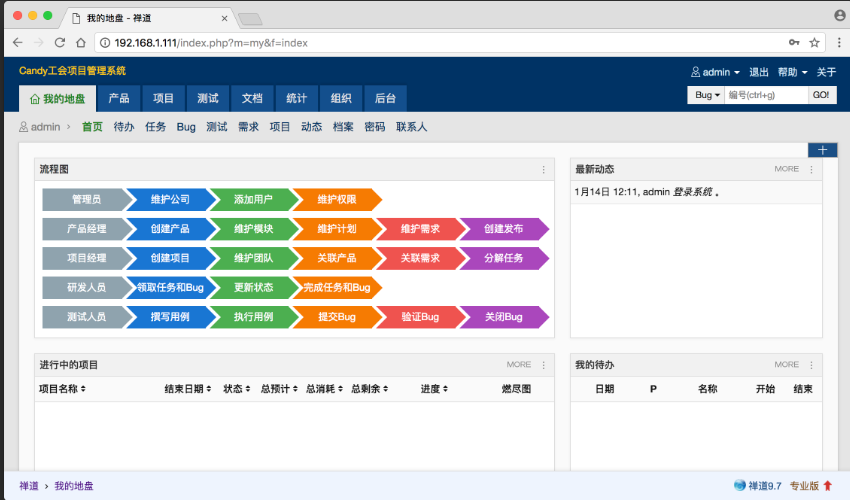Image resolution: width=850 pixels, height=500 pixels.
Task: Select 动态 in the sub navigation
Action: click(311, 127)
